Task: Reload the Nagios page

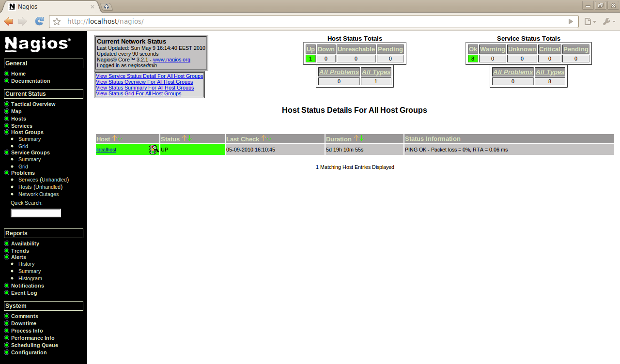Action: 40,21
